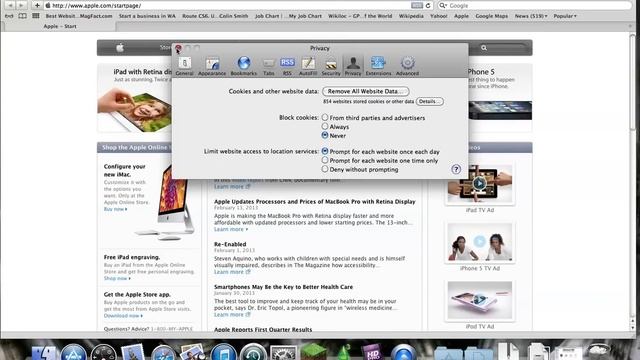Expand the Popular bookmarks dropdown
Viewport: 640px width, 360px height.
pyautogui.click(x=565, y=16)
